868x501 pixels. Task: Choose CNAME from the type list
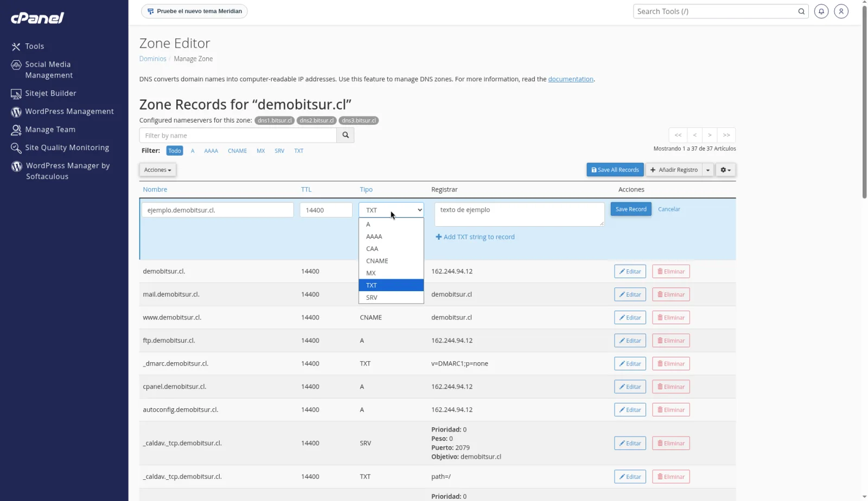tap(391, 261)
